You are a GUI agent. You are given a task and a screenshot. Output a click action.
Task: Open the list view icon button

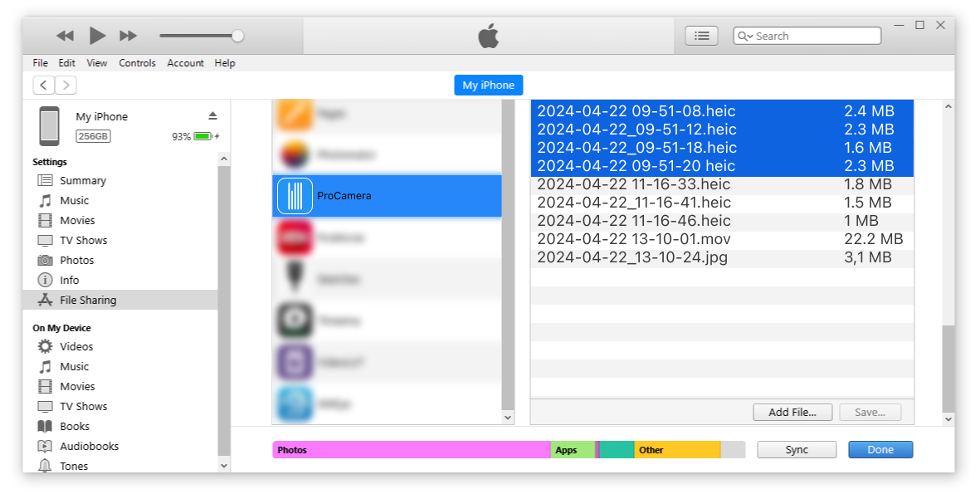[701, 36]
